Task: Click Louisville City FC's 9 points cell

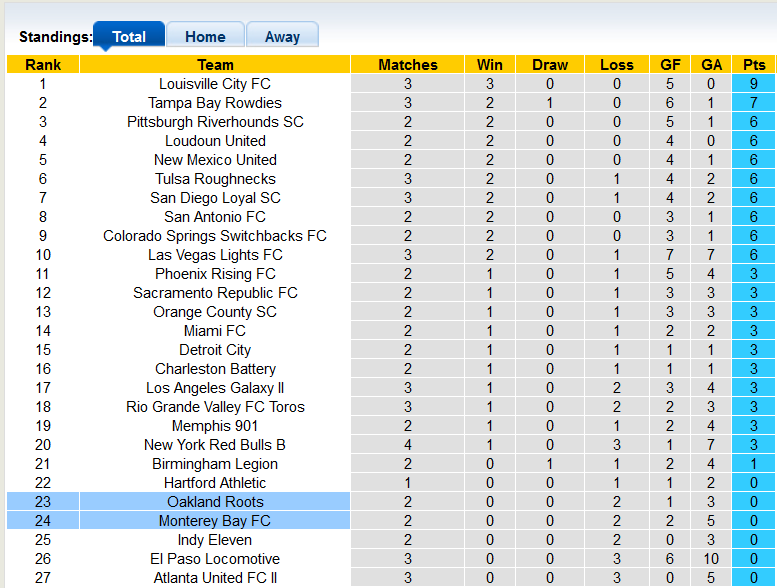Action: pos(754,84)
